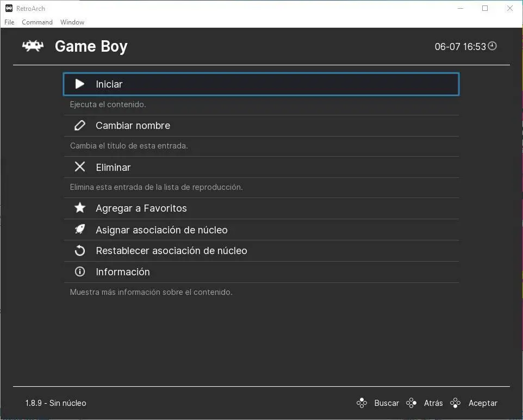Close the RetroArch window
This screenshot has height=420, width=523.
click(x=509, y=8)
